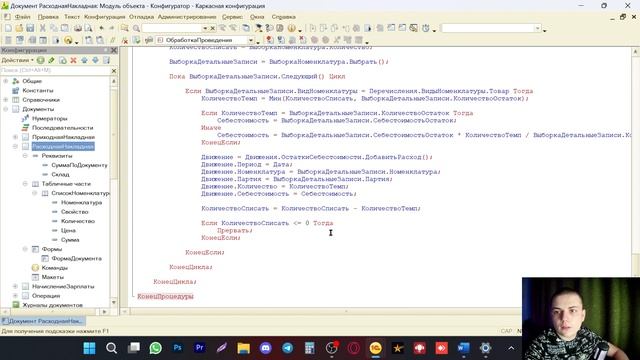Viewport: 640px width, 360px height.
Task: Click the remove comment icon with red X
Action: (x=125, y=40)
